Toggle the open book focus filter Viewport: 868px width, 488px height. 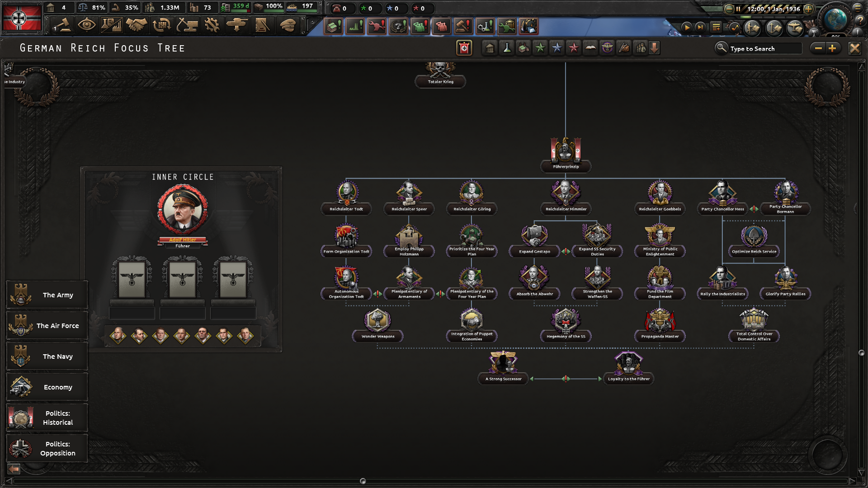tap(590, 48)
